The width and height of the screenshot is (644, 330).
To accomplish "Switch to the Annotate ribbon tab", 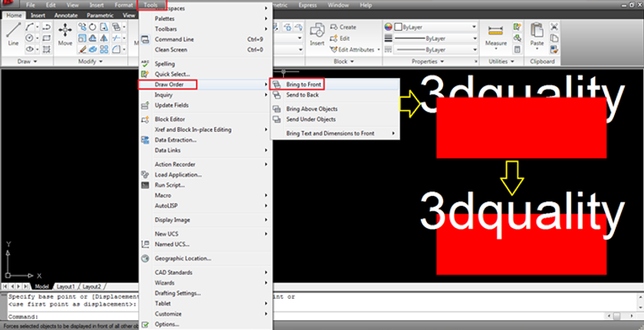I will click(x=66, y=15).
